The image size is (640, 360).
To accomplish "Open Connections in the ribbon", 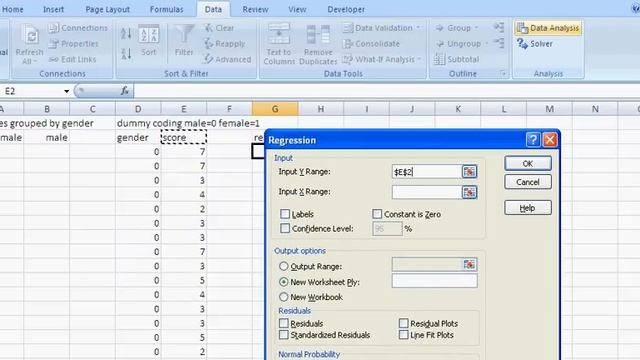I will [x=78, y=28].
